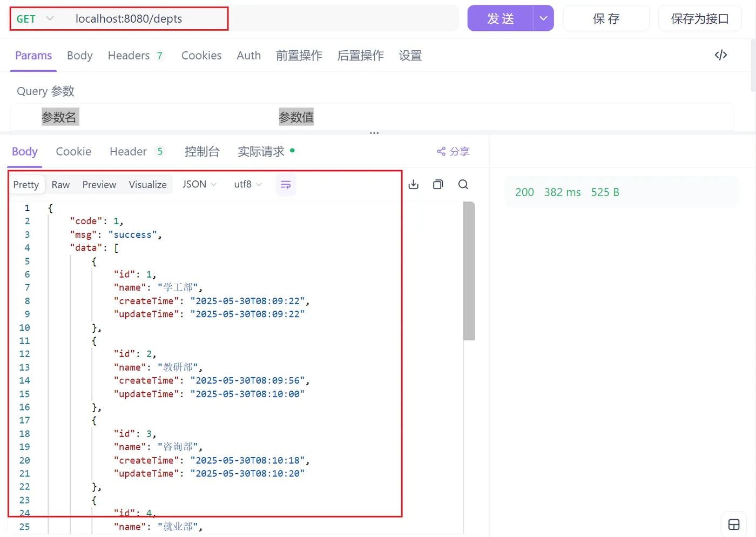Screen dimensions: 756x537
Task: Click the name value "教研部"
Action: point(178,367)
